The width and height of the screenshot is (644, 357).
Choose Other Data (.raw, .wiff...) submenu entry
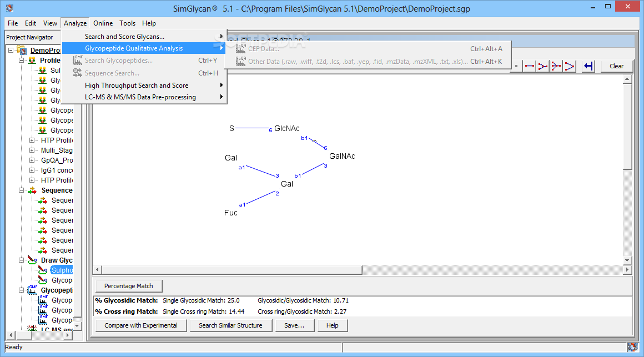pyautogui.click(x=368, y=62)
